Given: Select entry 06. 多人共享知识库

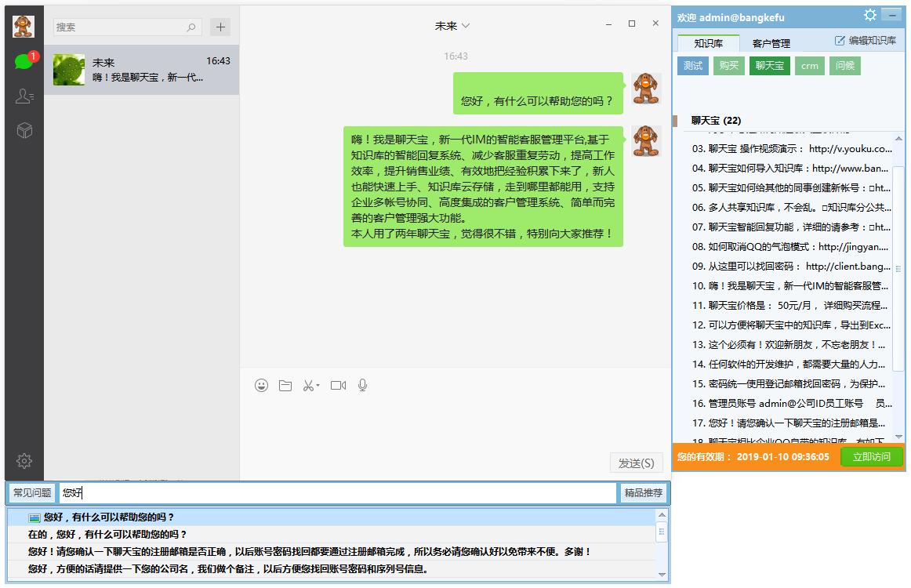Looking at the screenshot, I should [791, 208].
